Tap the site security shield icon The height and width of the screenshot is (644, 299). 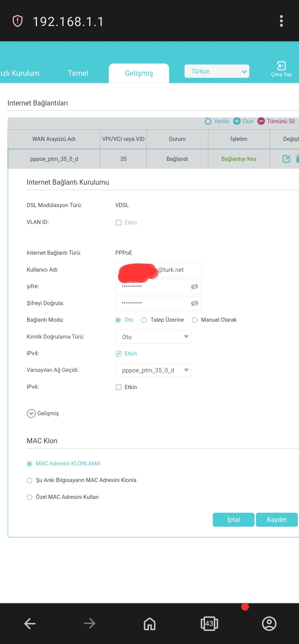pyautogui.click(x=18, y=21)
